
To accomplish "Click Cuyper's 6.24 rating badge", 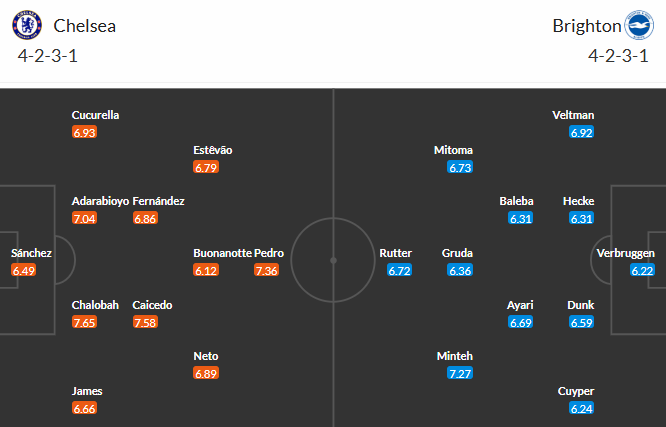I will coord(581,408).
